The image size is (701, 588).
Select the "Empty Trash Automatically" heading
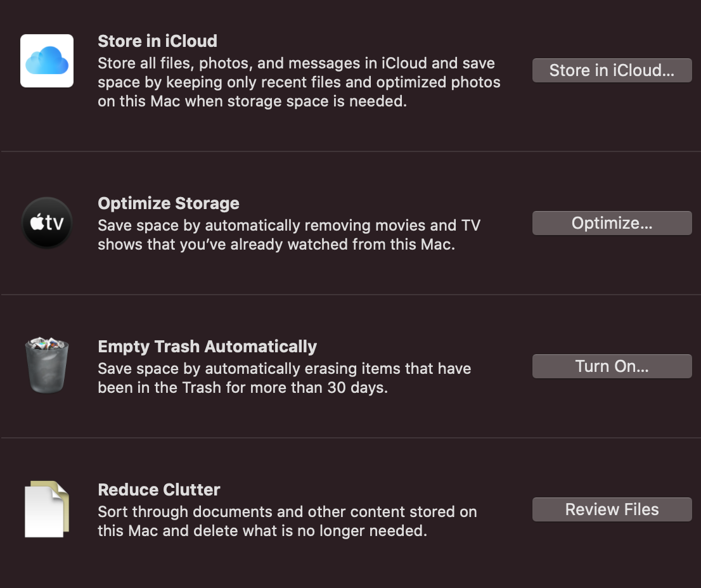[x=207, y=347]
